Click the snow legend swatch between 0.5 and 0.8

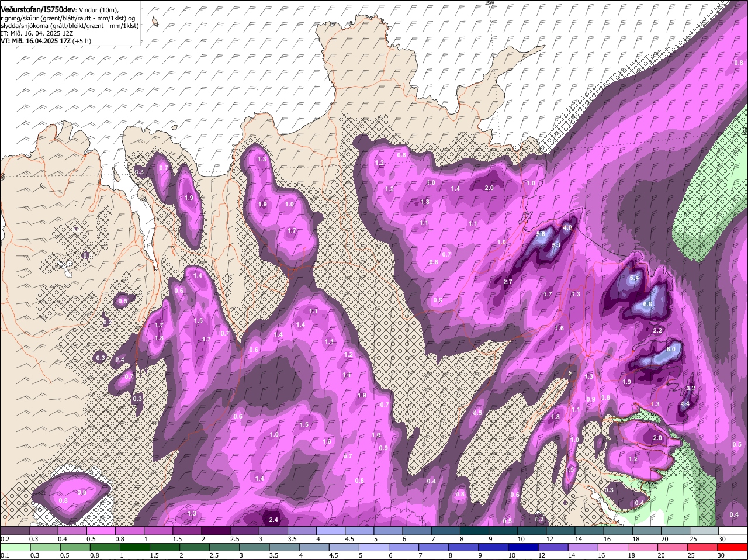[101, 531]
